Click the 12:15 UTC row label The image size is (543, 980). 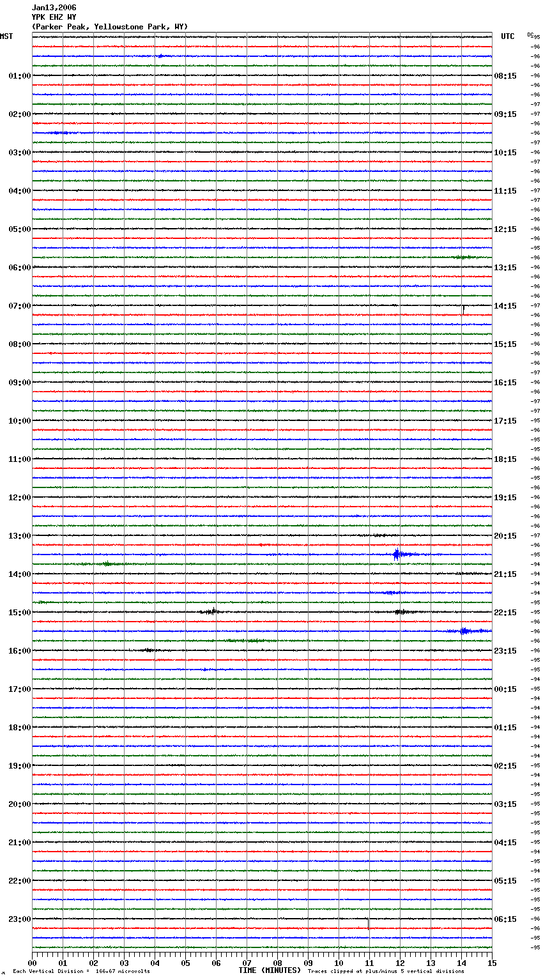click(505, 229)
